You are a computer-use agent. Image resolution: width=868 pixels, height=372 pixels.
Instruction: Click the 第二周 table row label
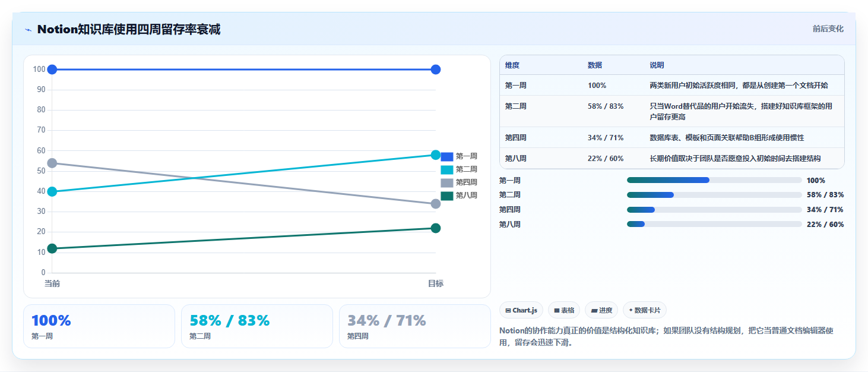pyautogui.click(x=516, y=106)
